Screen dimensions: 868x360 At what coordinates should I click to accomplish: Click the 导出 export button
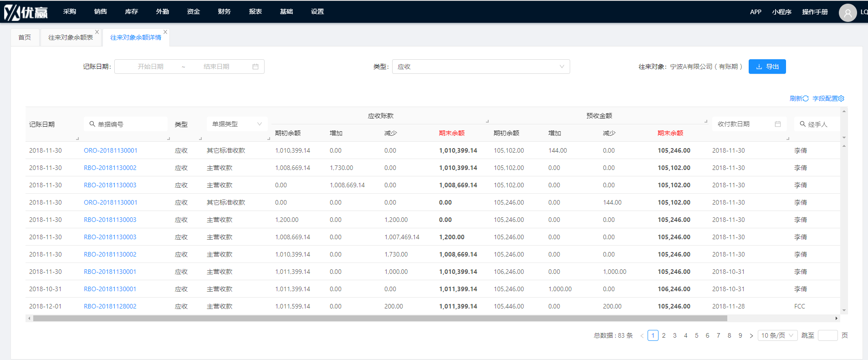(767, 67)
